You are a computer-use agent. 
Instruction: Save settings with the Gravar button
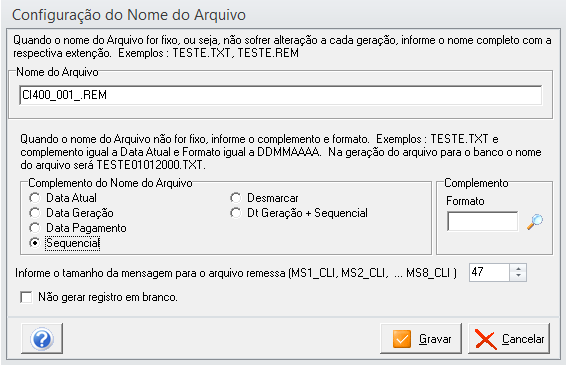tap(421, 339)
